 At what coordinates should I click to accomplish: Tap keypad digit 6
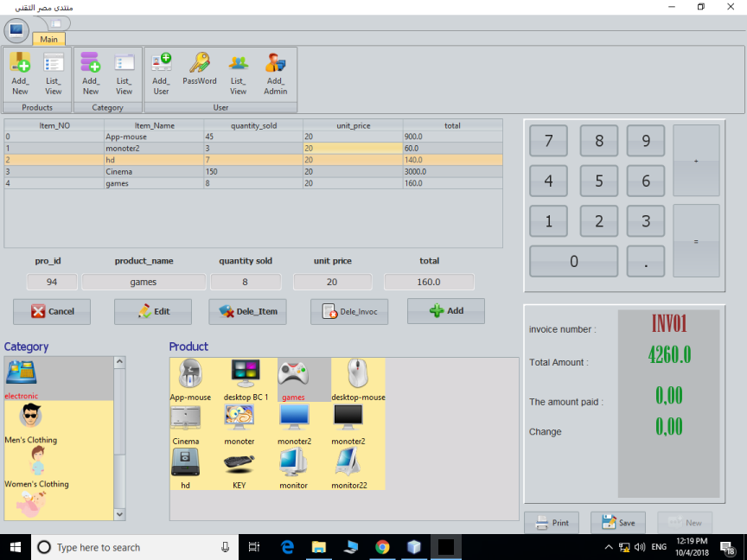coord(646,181)
